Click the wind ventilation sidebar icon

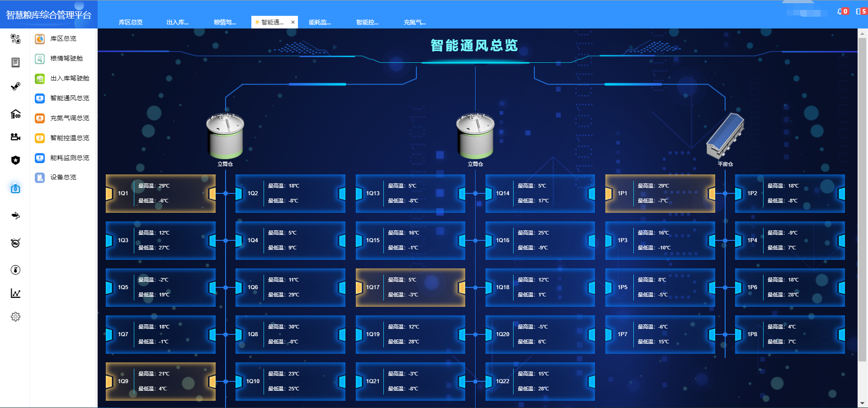click(x=15, y=216)
